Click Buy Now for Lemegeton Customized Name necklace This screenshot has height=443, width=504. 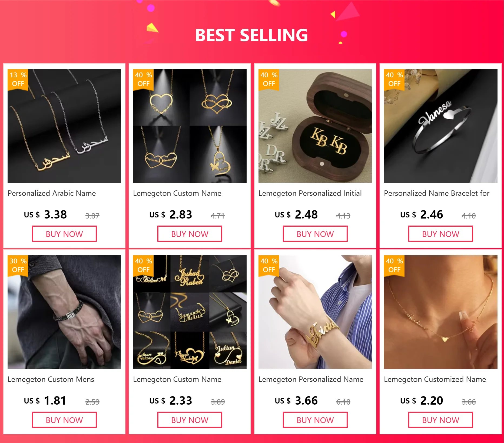click(x=441, y=420)
